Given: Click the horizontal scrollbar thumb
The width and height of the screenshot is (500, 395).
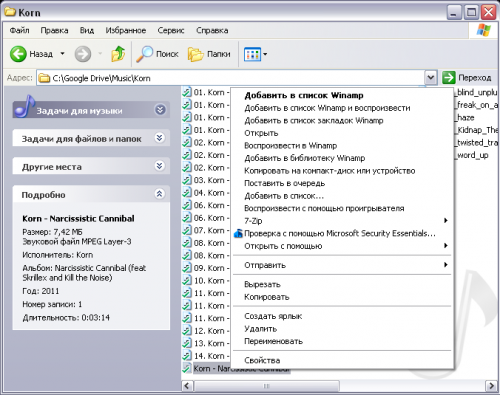Looking at the screenshot, I should (x=267, y=386).
